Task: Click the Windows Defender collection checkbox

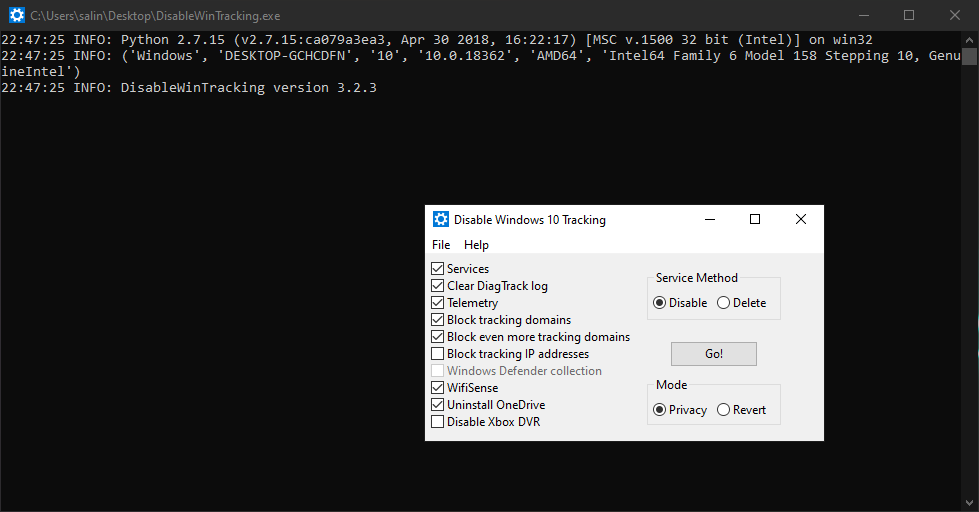Action: pyautogui.click(x=438, y=371)
